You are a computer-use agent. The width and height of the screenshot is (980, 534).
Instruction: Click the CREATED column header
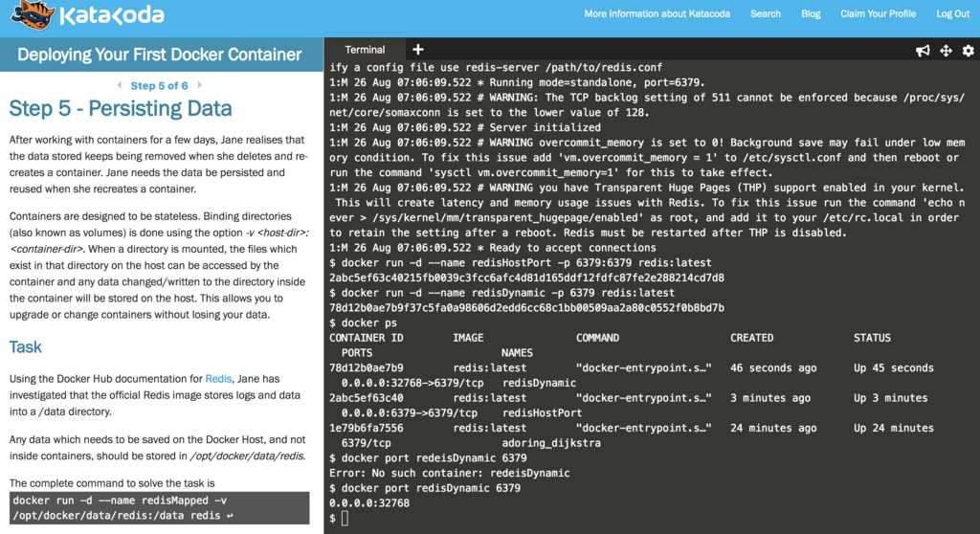click(x=752, y=338)
